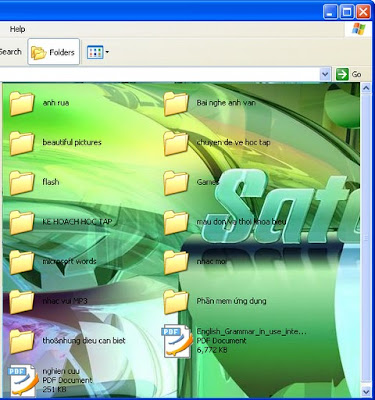Open the Help menu
Image resolution: width=375 pixels, height=400 pixels.
click(17, 29)
